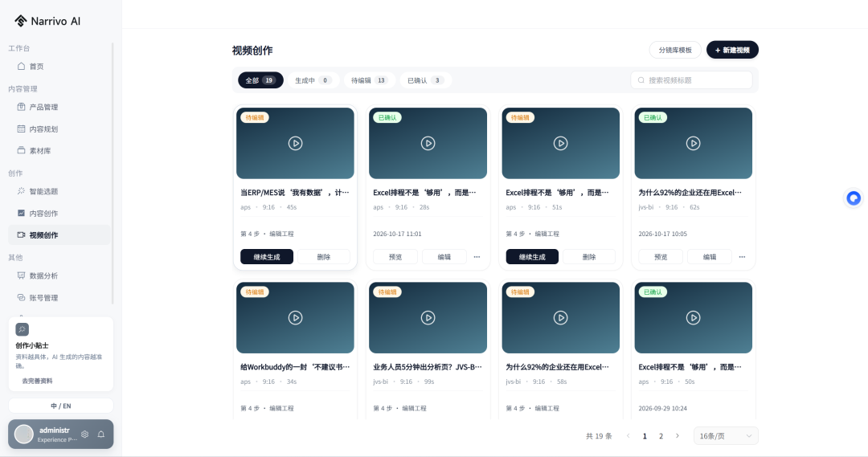Viewport: 868px width, 457px height.
Task: Click 编辑 on the 为什么92% 62s card
Action: point(710,257)
